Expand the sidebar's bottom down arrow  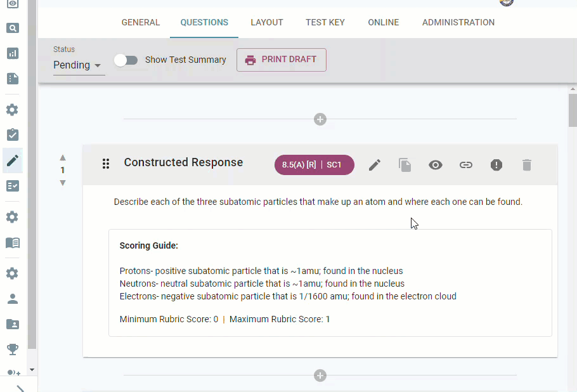[x=32, y=370]
